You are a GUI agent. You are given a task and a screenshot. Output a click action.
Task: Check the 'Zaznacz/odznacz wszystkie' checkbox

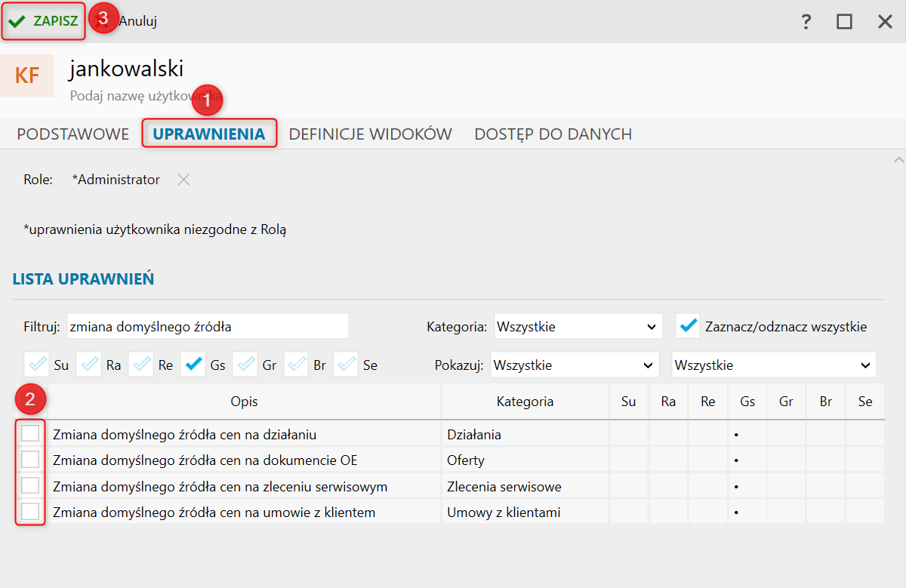(689, 326)
